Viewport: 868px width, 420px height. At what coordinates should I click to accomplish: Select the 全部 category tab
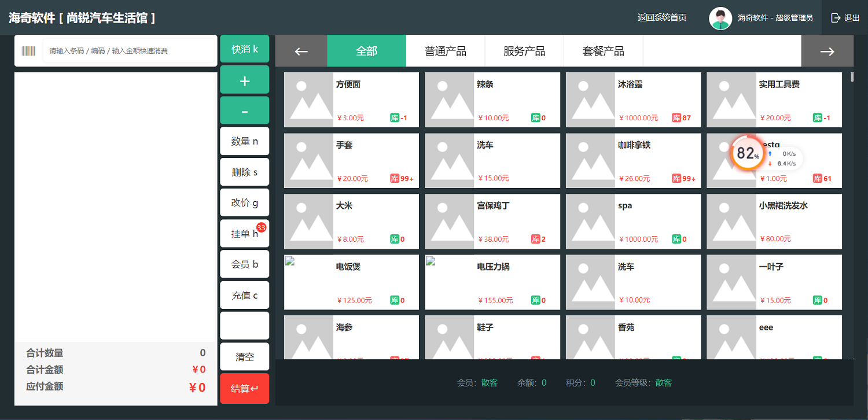click(366, 50)
